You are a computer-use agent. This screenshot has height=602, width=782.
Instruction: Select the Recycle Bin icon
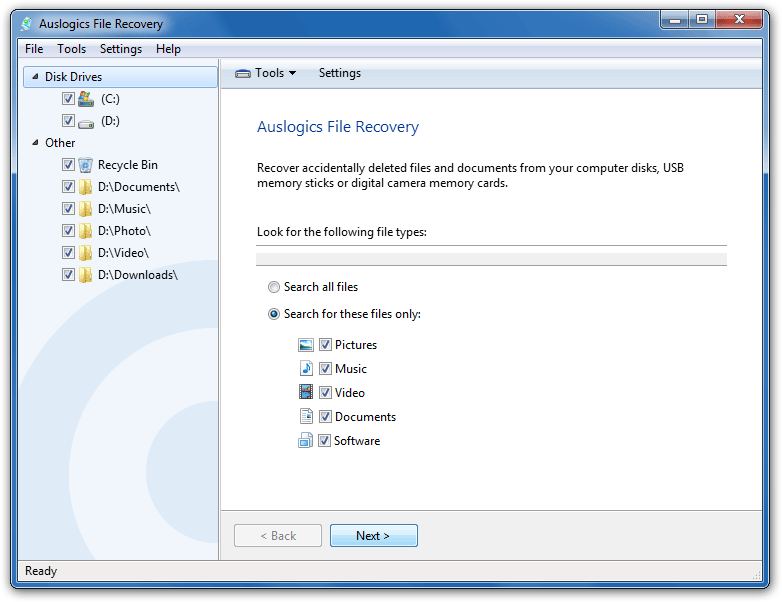tap(86, 165)
